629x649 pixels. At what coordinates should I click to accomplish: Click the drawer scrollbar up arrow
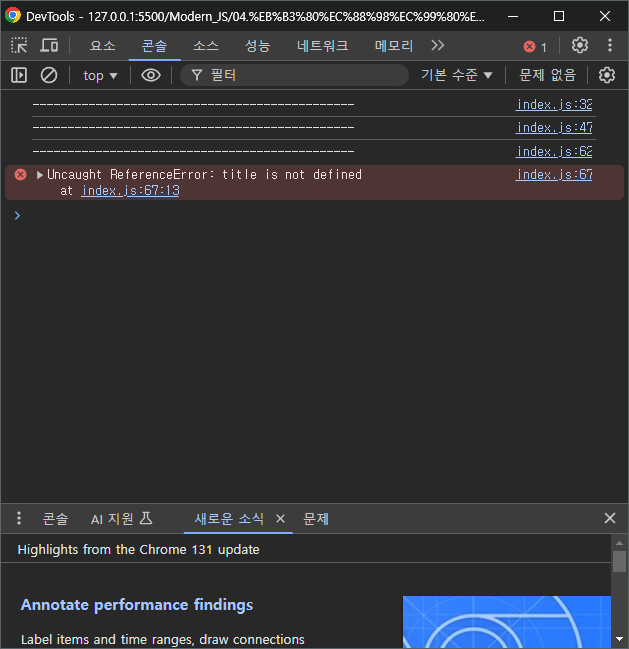619,543
